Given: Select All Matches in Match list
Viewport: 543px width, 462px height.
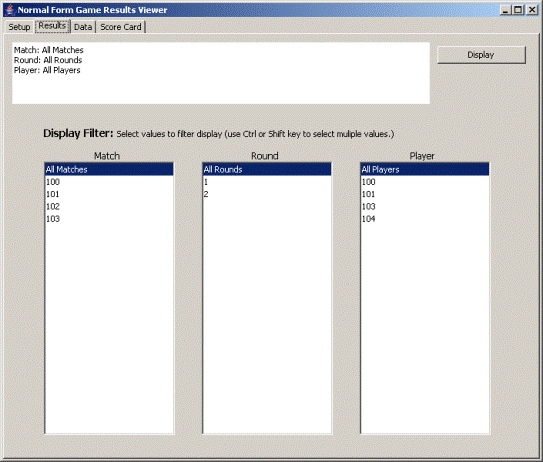Looking at the screenshot, I should click(109, 169).
